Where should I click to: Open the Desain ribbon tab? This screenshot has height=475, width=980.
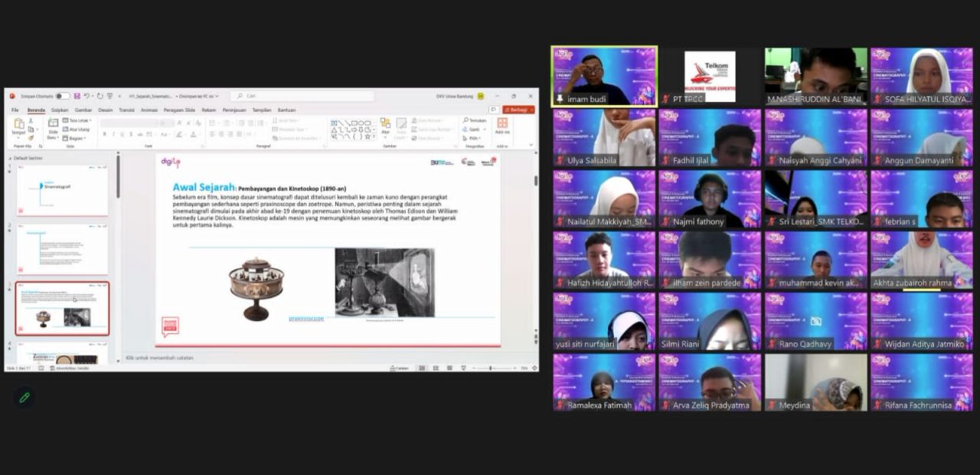pyautogui.click(x=105, y=110)
